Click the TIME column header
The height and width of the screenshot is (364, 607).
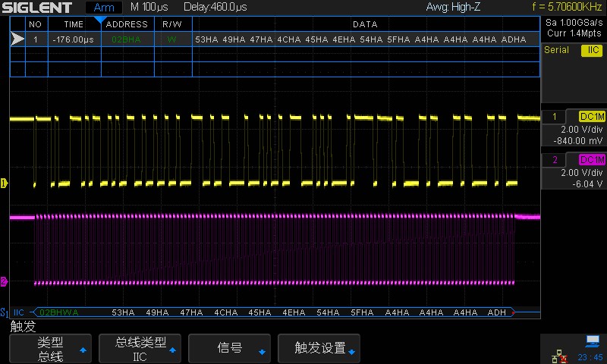tap(74, 24)
